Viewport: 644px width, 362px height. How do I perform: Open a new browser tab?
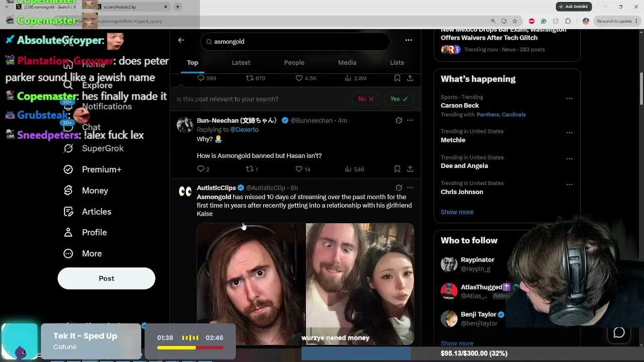pos(178,7)
